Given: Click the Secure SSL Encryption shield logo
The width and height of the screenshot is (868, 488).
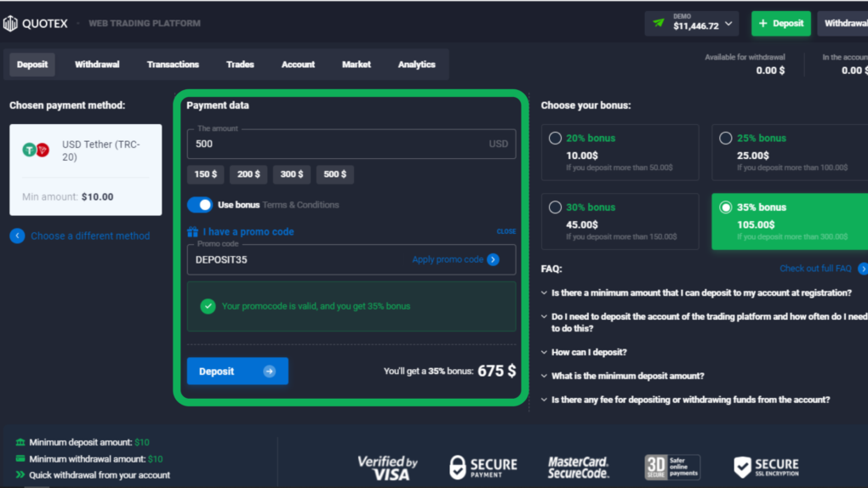Looking at the screenshot, I should click(766, 468).
